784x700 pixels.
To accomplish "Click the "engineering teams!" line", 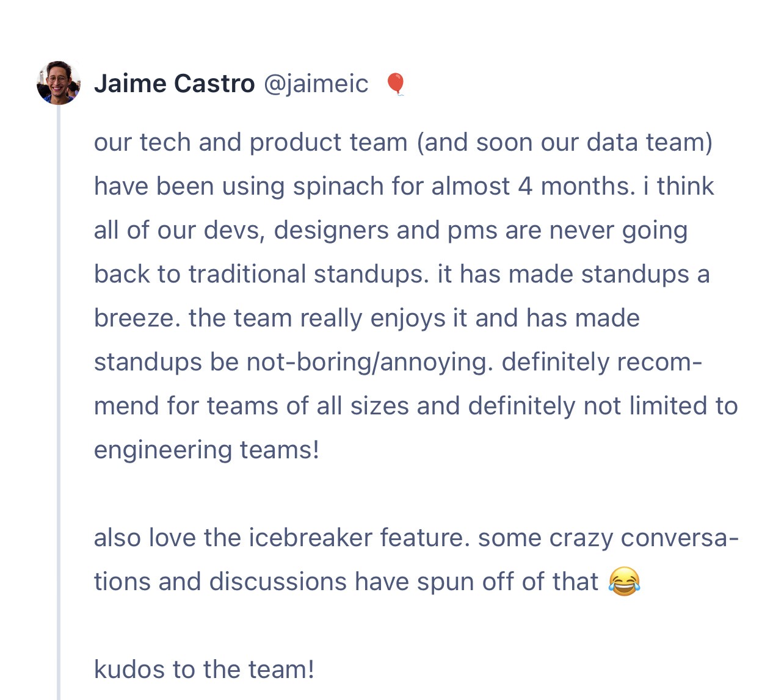I will point(206,450).
